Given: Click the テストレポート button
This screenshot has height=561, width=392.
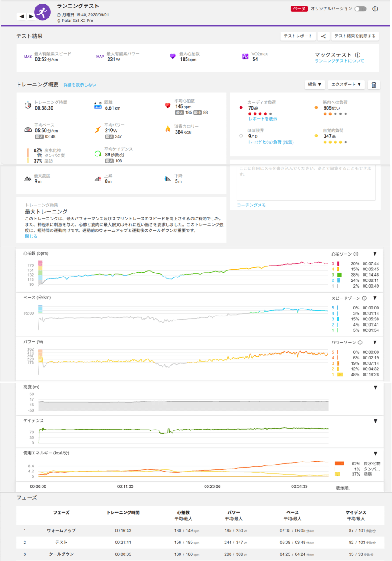Looking at the screenshot, I should point(298,36).
